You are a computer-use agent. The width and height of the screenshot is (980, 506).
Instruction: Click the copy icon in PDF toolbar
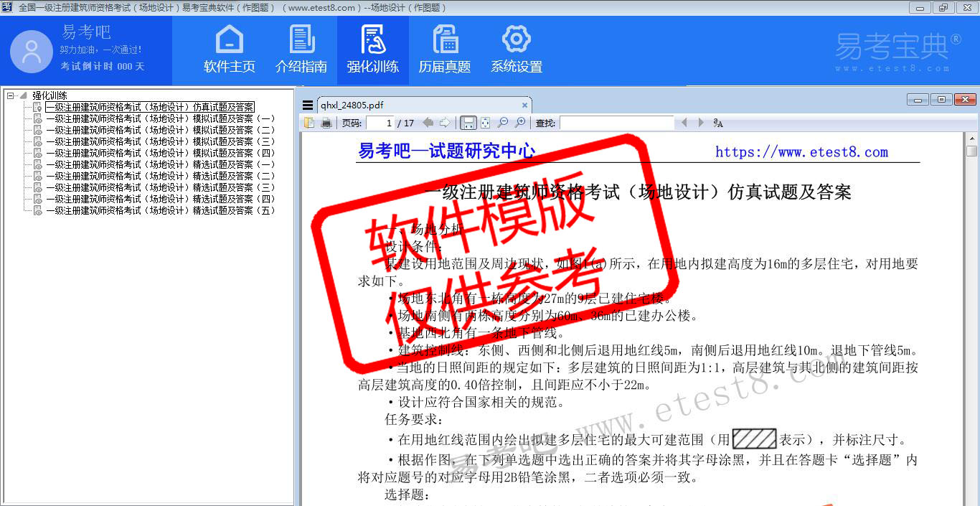(309, 123)
